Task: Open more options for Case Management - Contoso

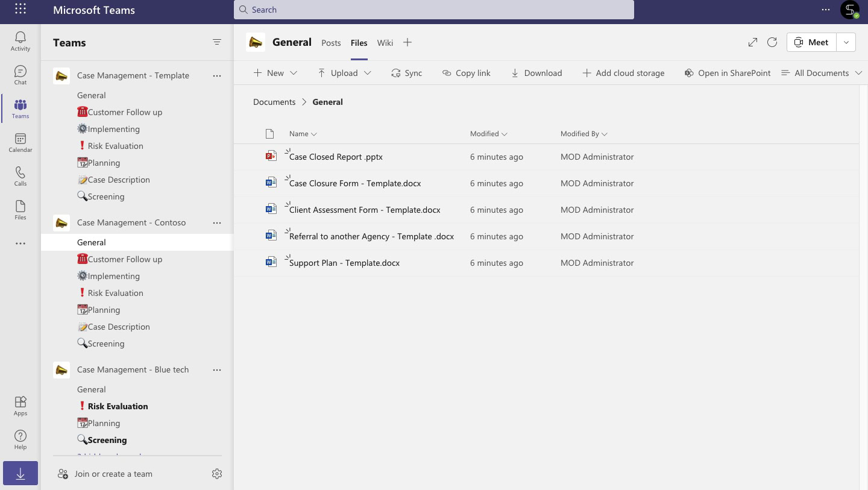Action: 217,223
